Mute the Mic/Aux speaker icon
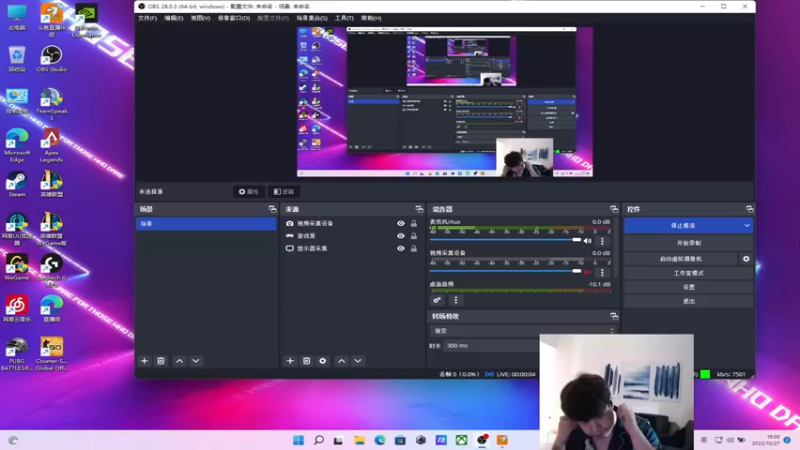Screen dimensions: 800x450 tap(588, 241)
